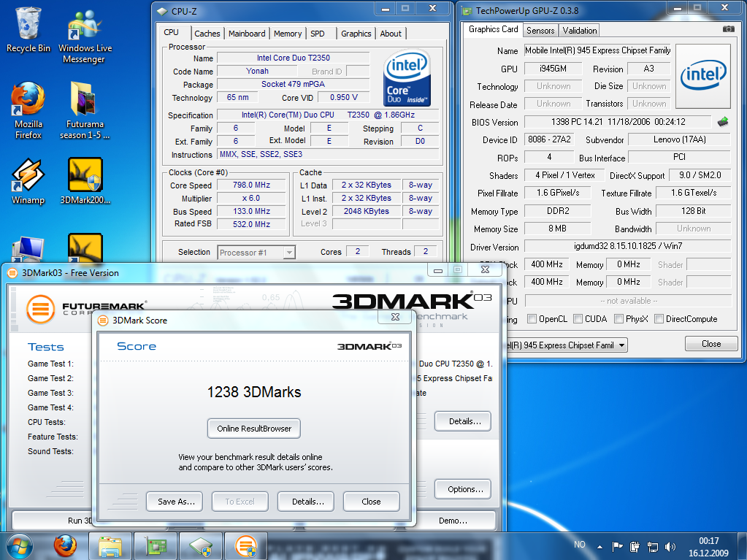Click the GPU-Z BIOS save chip icon
Screen dimensions: 747x560
pyautogui.click(x=723, y=122)
